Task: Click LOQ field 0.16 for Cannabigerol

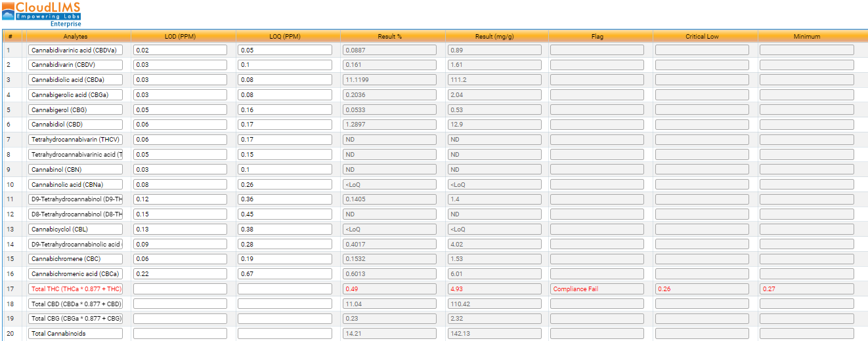Action: 285,110
